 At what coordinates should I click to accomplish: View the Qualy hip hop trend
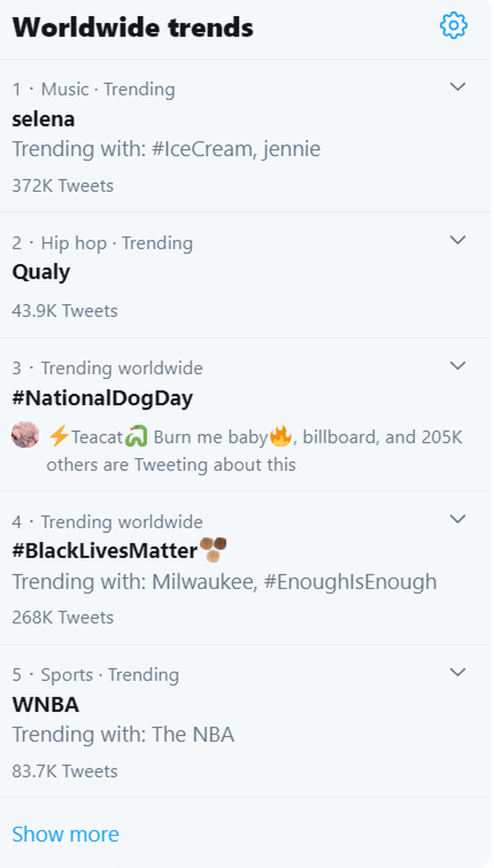tap(41, 272)
